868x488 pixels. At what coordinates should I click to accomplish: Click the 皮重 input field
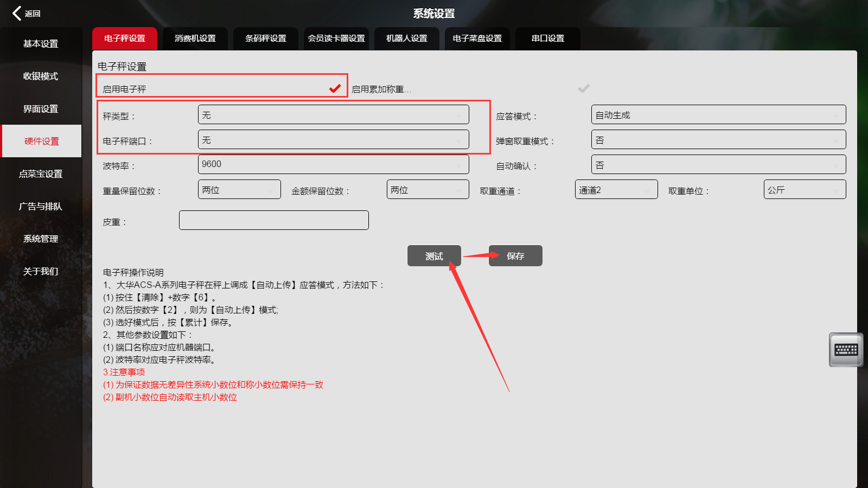coord(273,221)
